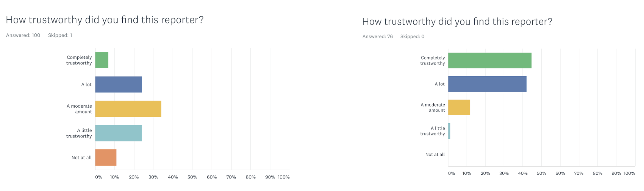Click the green bar in the 100-response chart
The height and width of the screenshot is (191, 644).
(x=102, y=60)
